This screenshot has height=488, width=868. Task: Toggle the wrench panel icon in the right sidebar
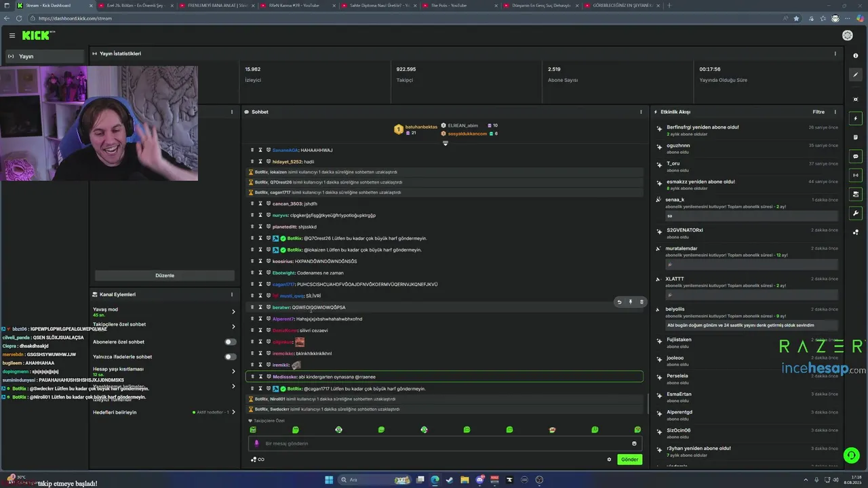[x=856, y=213]
